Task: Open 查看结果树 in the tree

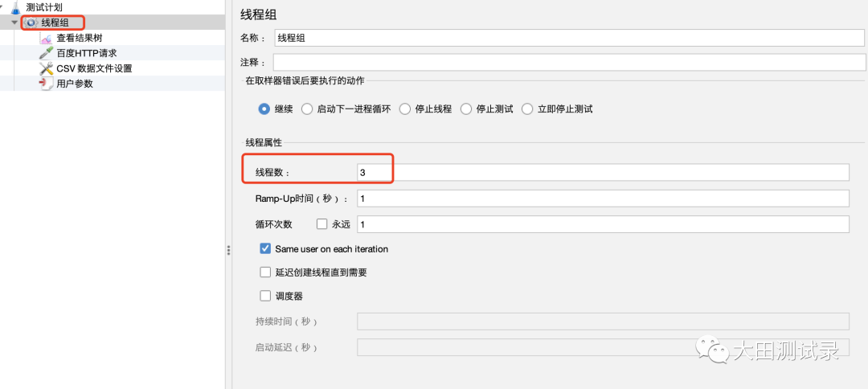Action: 79,39
